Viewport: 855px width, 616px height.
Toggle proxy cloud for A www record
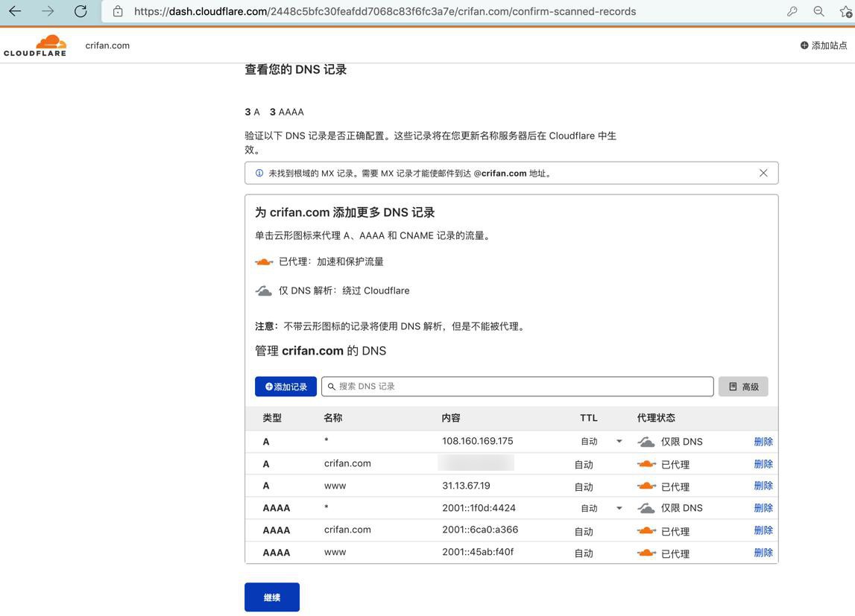(x=646, y=486)
